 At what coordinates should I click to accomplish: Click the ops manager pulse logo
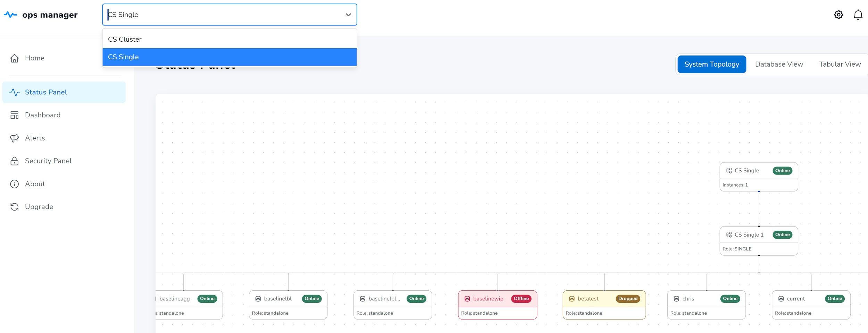tap(10, 15)
